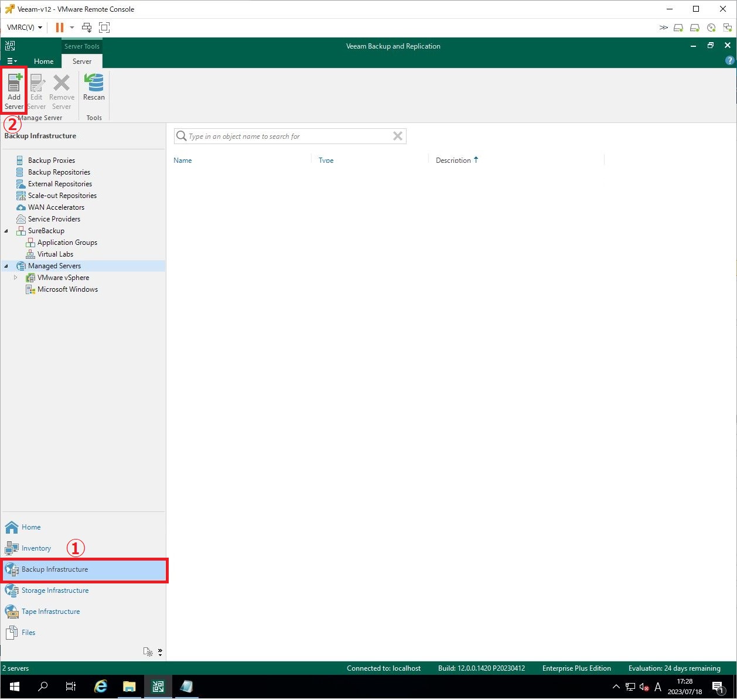Open File Explorer from the taskbar
The height and width of the screenshot is (700, 737).
[129, 687]
